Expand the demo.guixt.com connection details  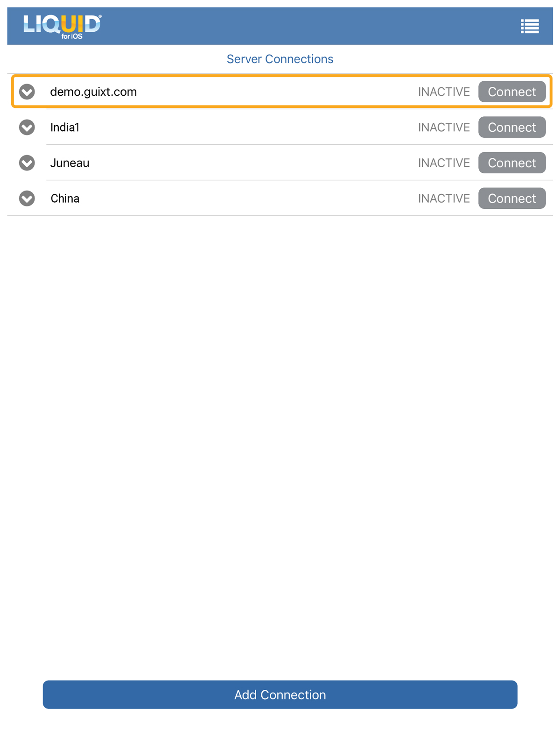tap(27, 92)
